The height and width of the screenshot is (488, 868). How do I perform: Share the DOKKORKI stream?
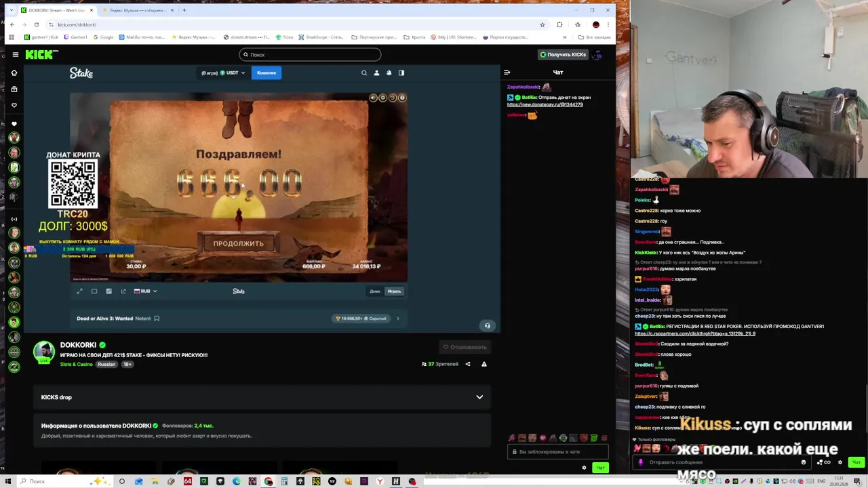click(467, 364)
